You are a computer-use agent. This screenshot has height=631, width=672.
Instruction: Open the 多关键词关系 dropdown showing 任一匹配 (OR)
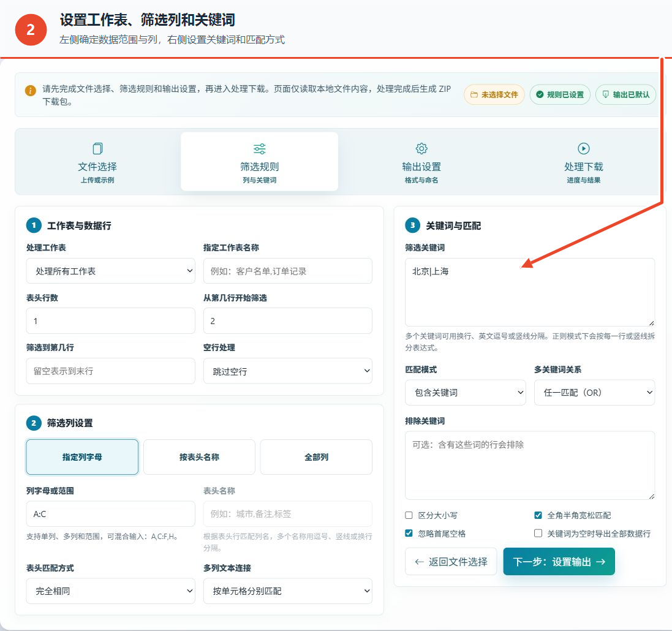coord(594,392)
